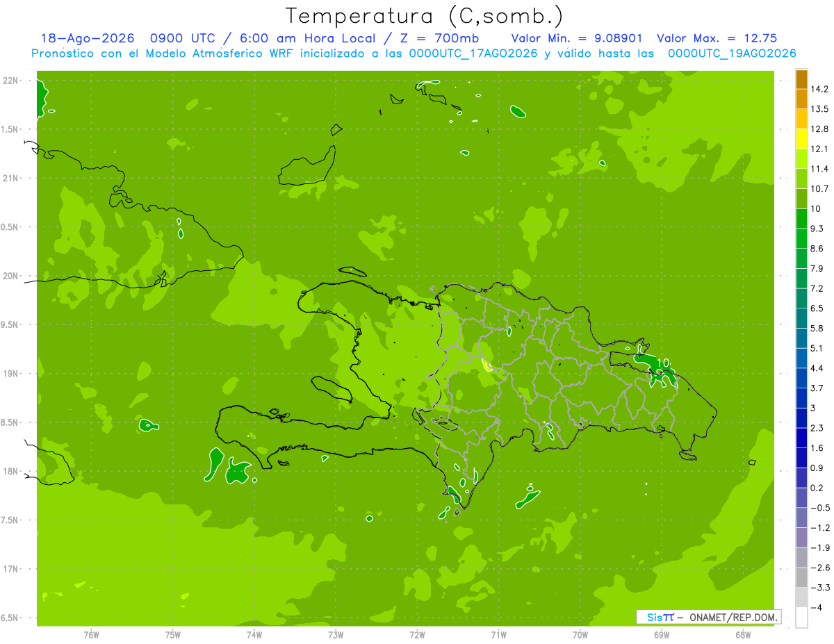Click the '10' contour label on the map
This screenshot has height=644, width=834.
[663, 363]
